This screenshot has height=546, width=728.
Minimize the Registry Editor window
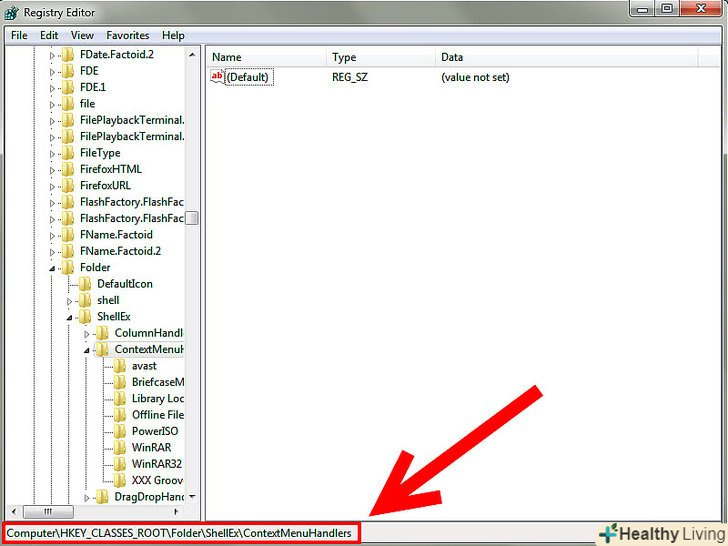pos(643,9)
